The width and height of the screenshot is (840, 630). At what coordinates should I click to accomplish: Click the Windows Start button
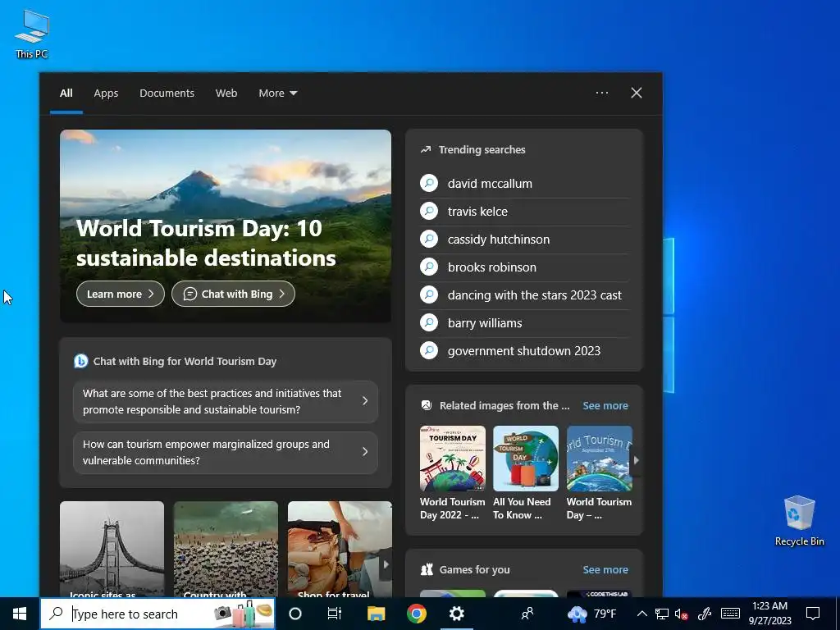[x=20, y=614]
